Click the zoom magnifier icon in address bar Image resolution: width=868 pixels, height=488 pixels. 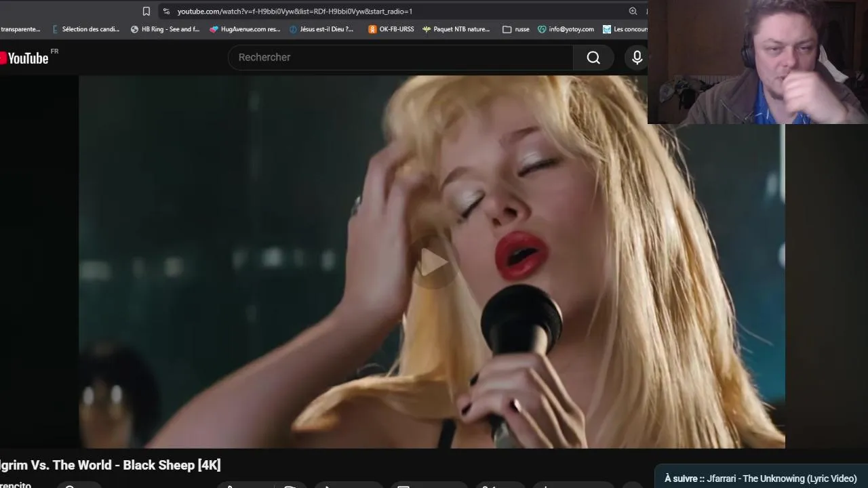[x=633, y=11]
